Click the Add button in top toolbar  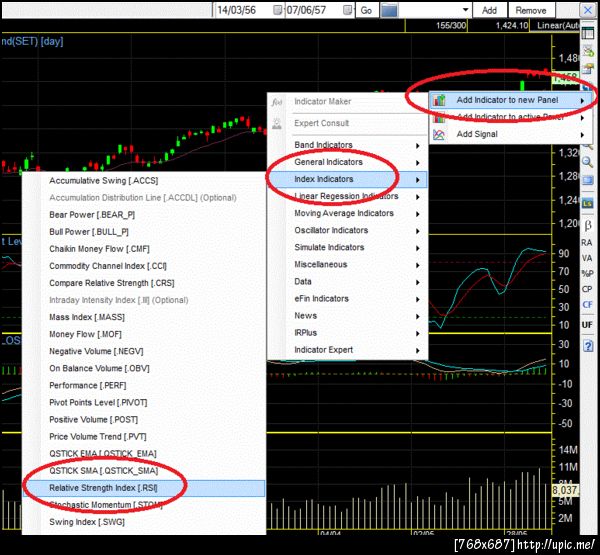(x=489, y=10)
